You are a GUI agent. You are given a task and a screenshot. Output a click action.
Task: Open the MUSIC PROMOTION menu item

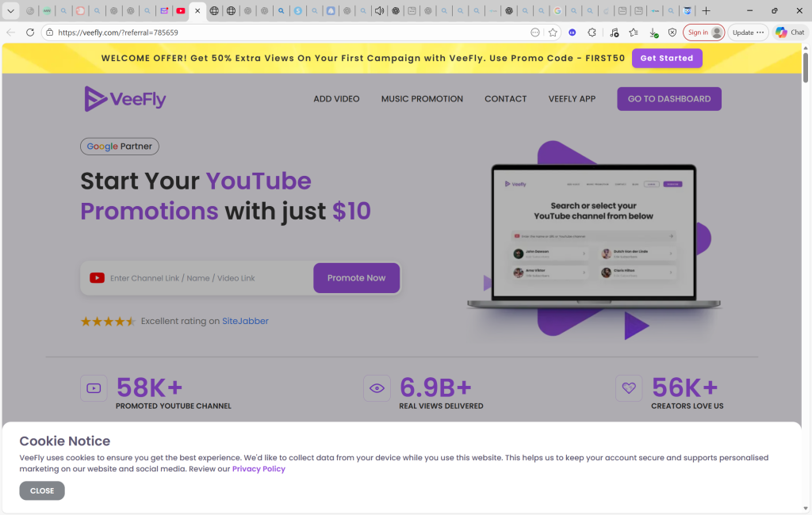pos(422,99)
